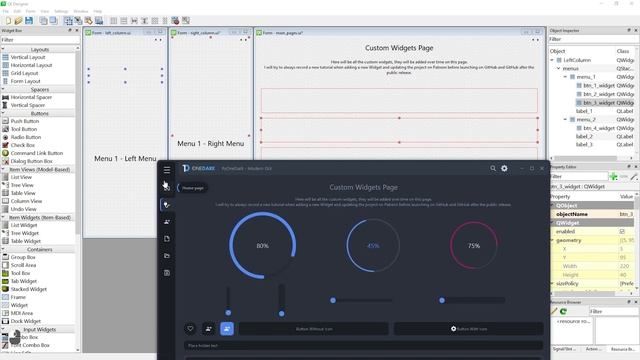Click the green reload icon in Resource Browser
The image size is (640, 360).
[x=563, y=311]
